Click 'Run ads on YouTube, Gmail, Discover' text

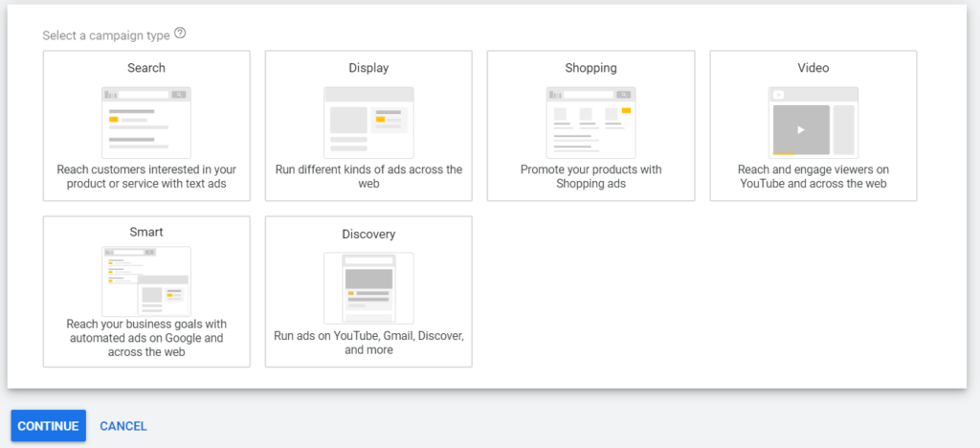point(368,343)
